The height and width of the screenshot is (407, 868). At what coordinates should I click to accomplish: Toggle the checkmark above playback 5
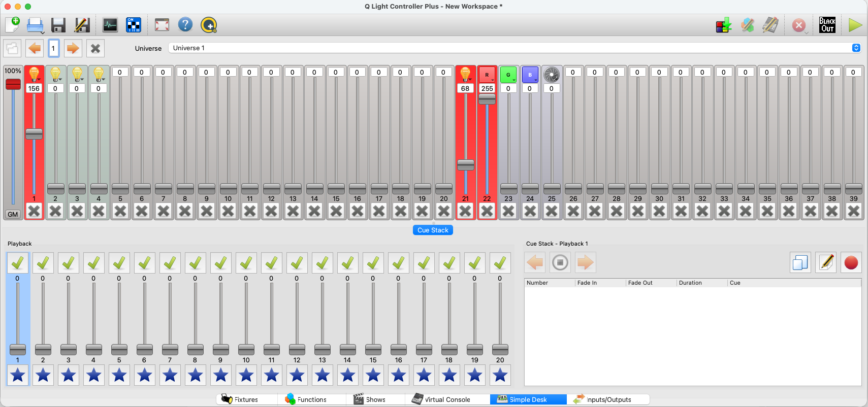coord(119,263)
